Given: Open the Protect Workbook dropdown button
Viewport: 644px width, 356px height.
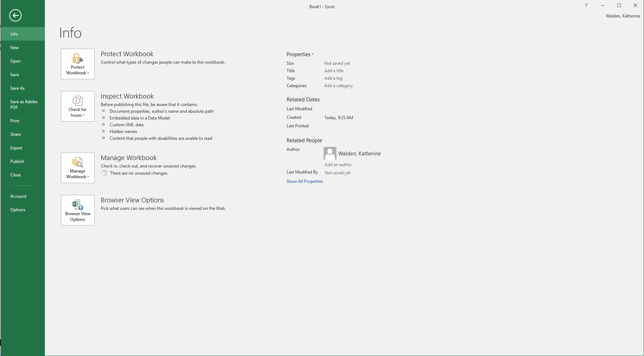Looking at the screenshot, I should (78, 64).
